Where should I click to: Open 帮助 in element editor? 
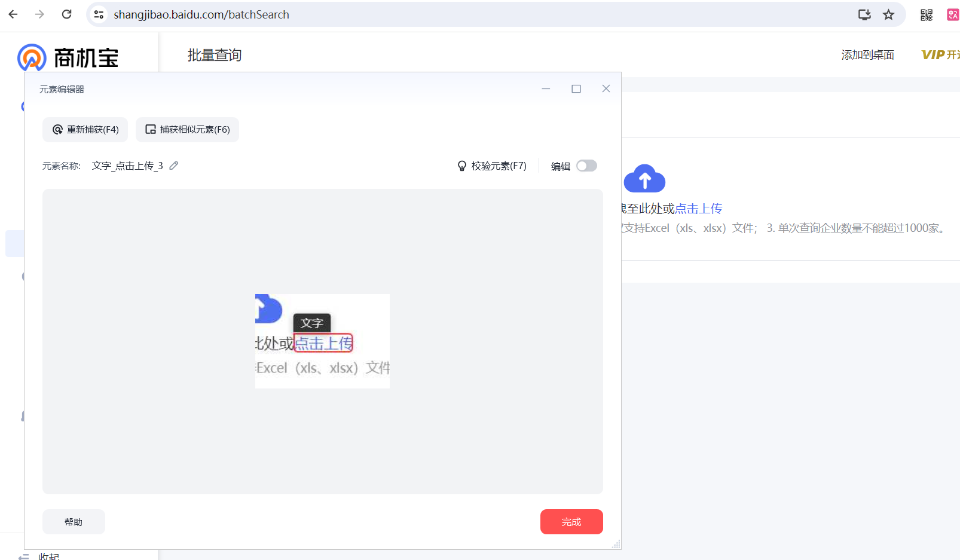74,522
